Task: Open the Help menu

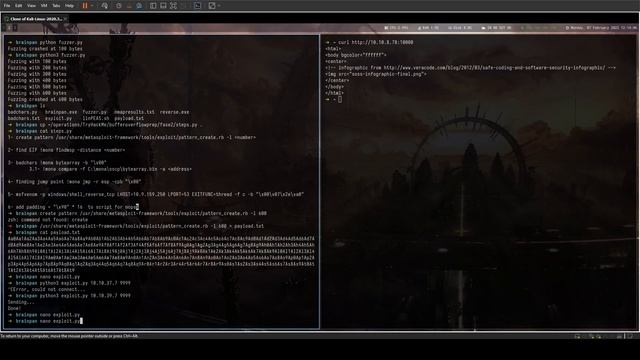Action: point(69,6)
